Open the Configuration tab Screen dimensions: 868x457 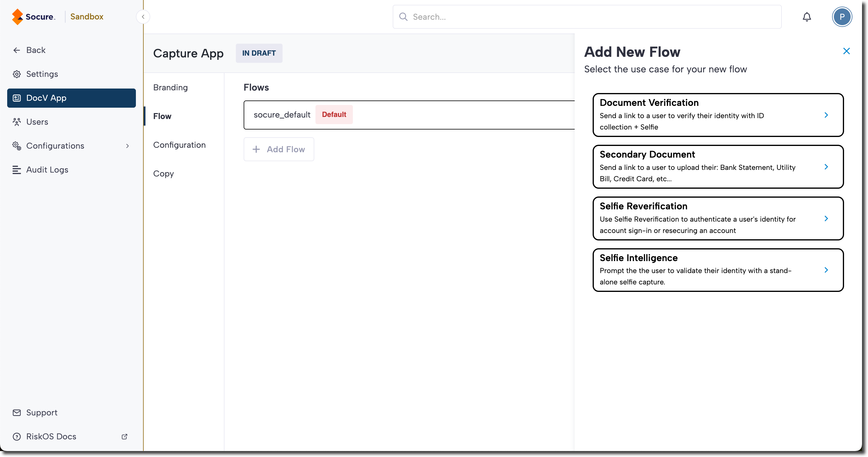(179, 145)
